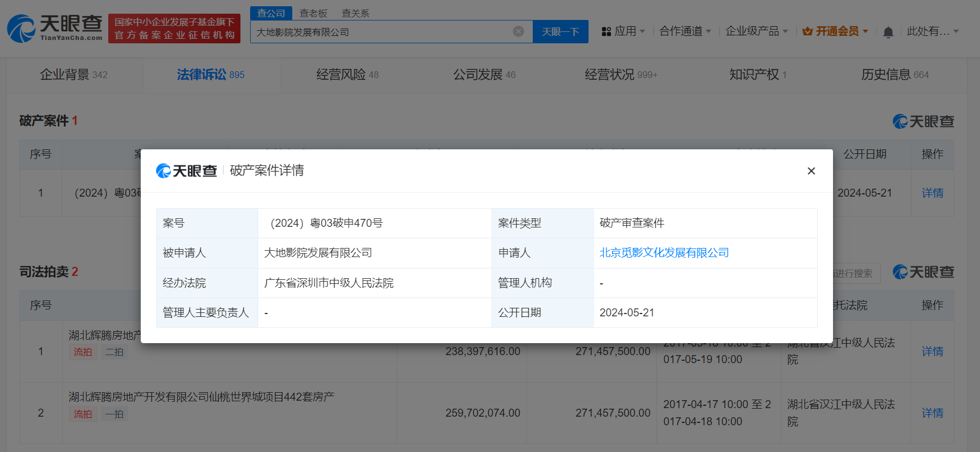Open 详情 for auction row 1
This screenshot has height=452, width=980.
(x=933, y=351)
